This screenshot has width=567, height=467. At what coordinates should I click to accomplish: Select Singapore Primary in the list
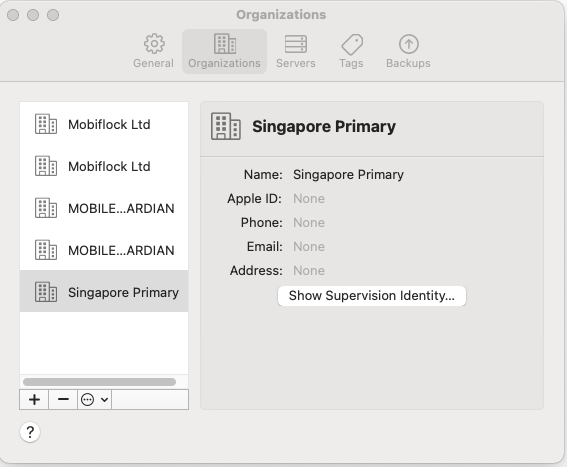tap(104, 291)
